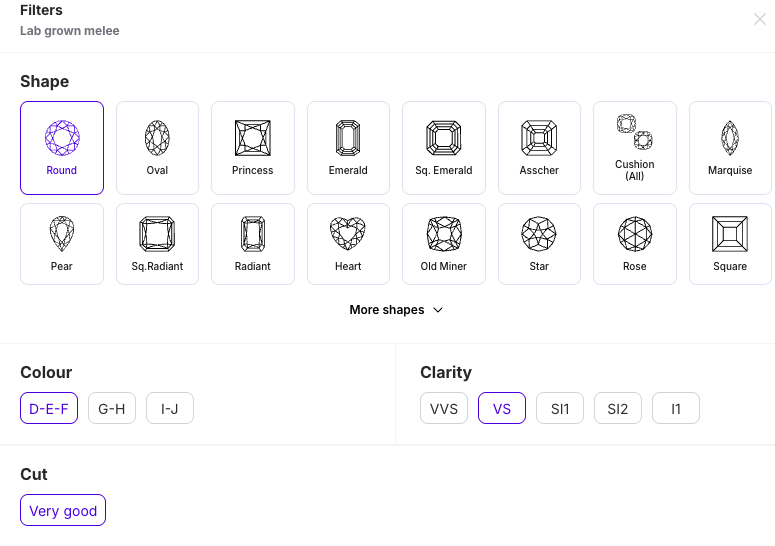Screen dimensions: 775x546
Task: Close the Filters panel
Action: (x=760, y=19)
